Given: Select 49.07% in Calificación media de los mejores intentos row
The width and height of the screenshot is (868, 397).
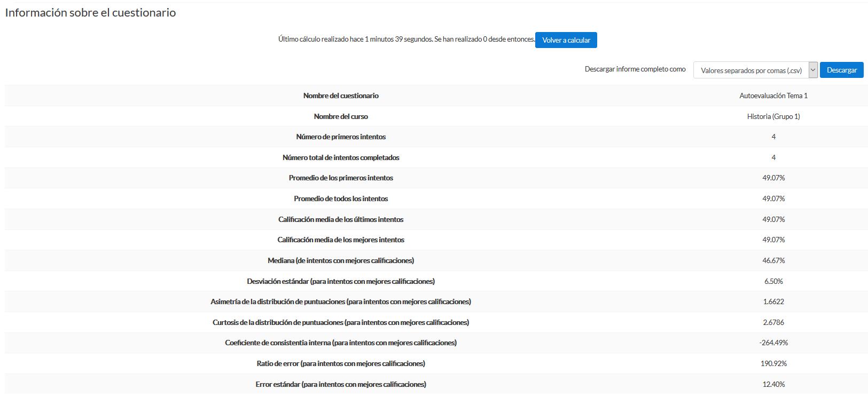Looking at the screenshot, I should click(773, 240).
